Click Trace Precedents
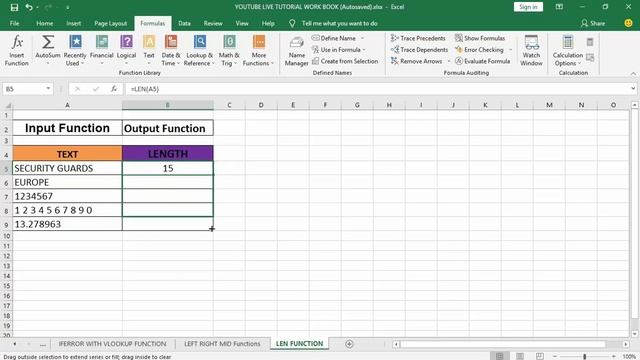640x360 pixels. click(x=418, y=38)
